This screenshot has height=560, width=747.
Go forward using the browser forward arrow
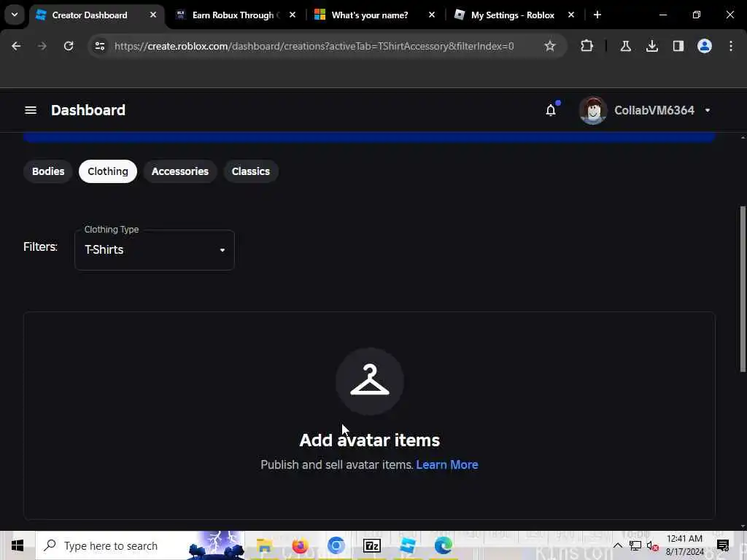[x=42, y=46]
